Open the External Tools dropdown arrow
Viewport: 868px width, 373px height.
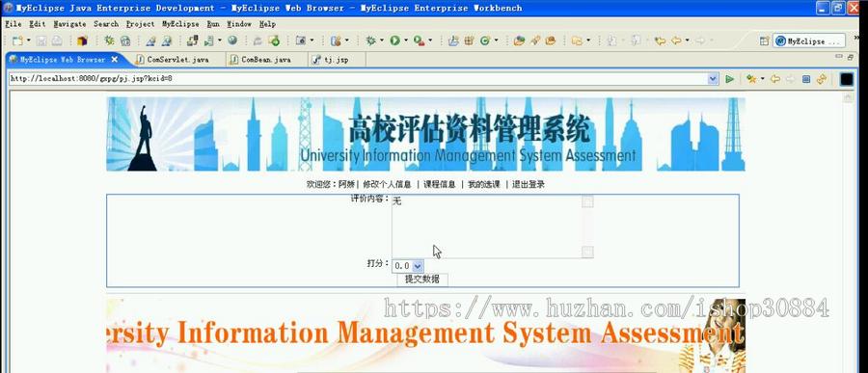tap(430, 40)
